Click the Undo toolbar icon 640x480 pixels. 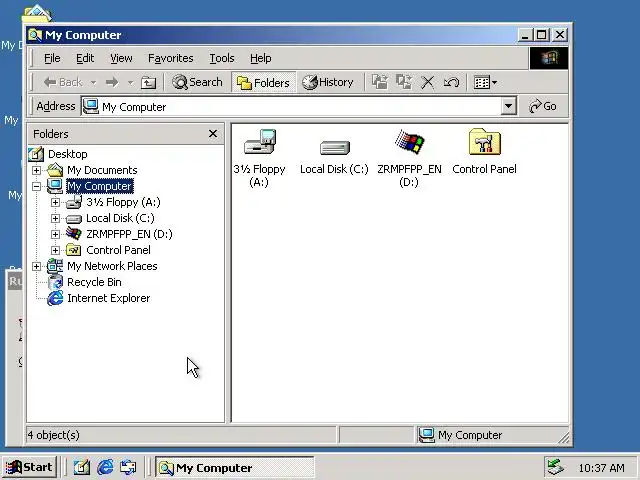[x=451, y=82]
